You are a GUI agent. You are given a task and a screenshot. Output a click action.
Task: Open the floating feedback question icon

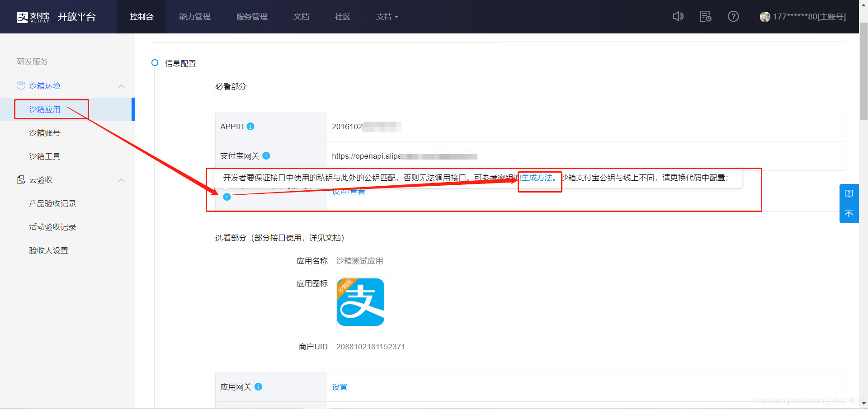click(x=849, y=193)
